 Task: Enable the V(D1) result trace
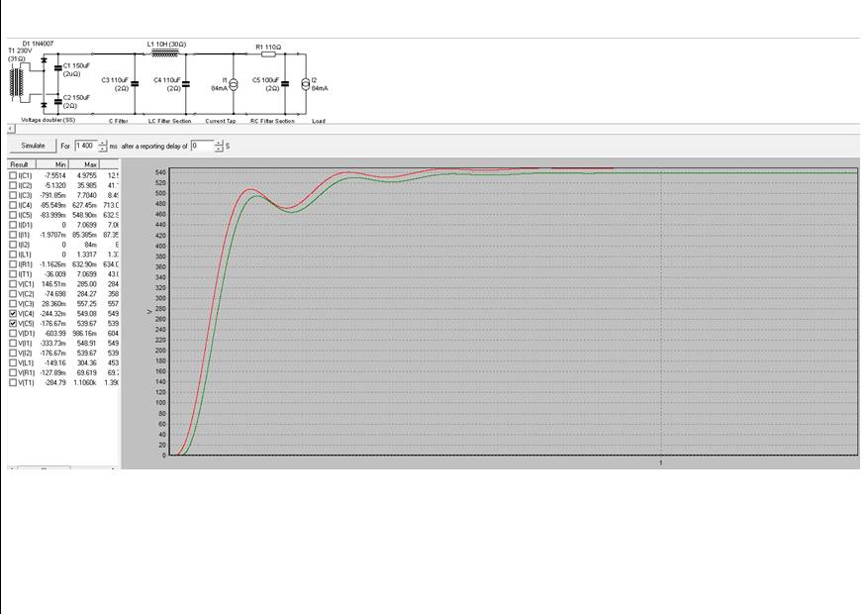[13, 334]
